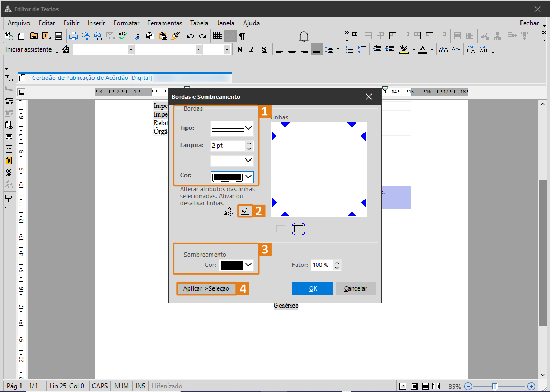Click the yellow F document icon in sidebar
The height and width of the screenshot is (392, 550).
(x=9, y=161)
